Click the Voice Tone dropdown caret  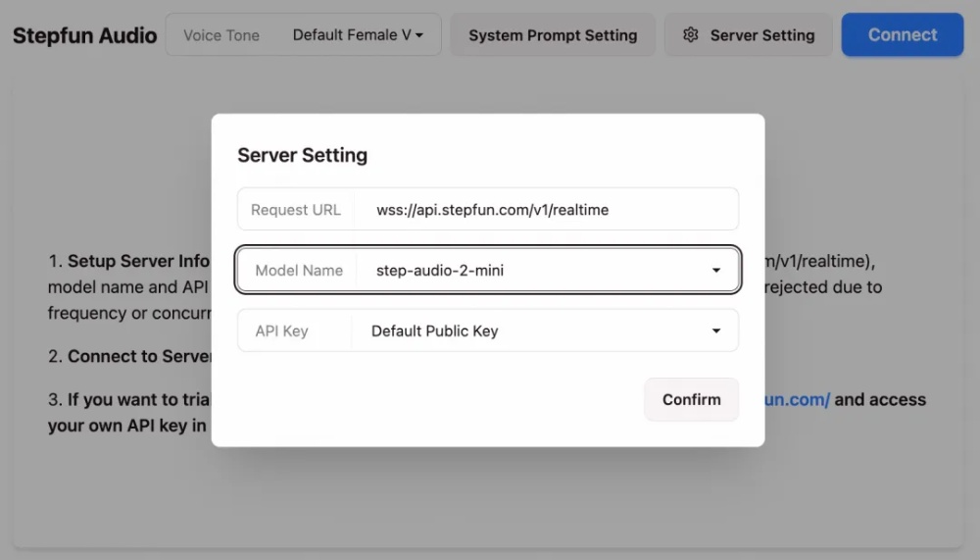click(x=419, y=36)
